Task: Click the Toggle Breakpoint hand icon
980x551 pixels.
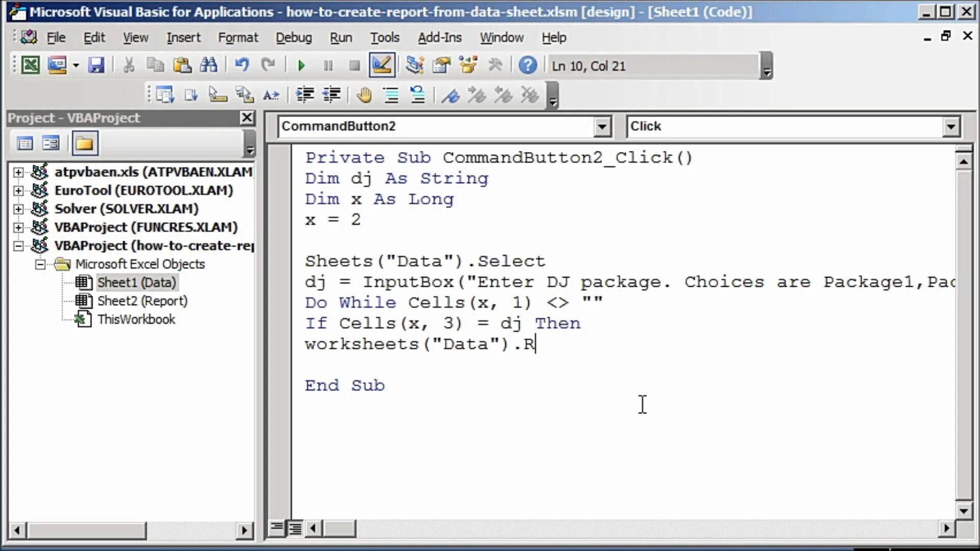Action: click(364, 95)
